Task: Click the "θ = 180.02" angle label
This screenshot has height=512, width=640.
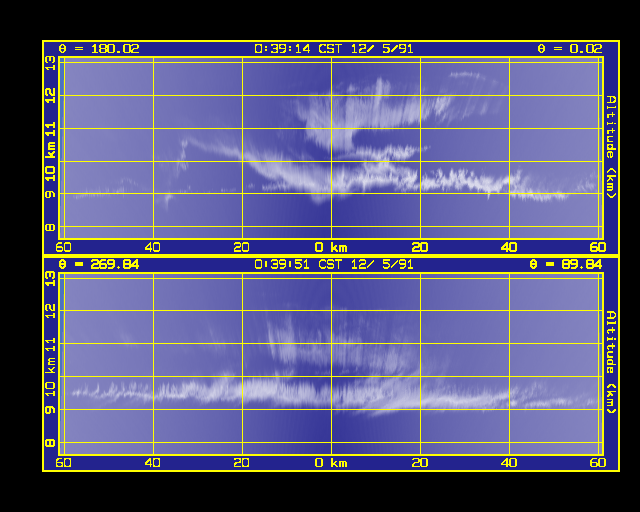Action: (x=99, y=49)
